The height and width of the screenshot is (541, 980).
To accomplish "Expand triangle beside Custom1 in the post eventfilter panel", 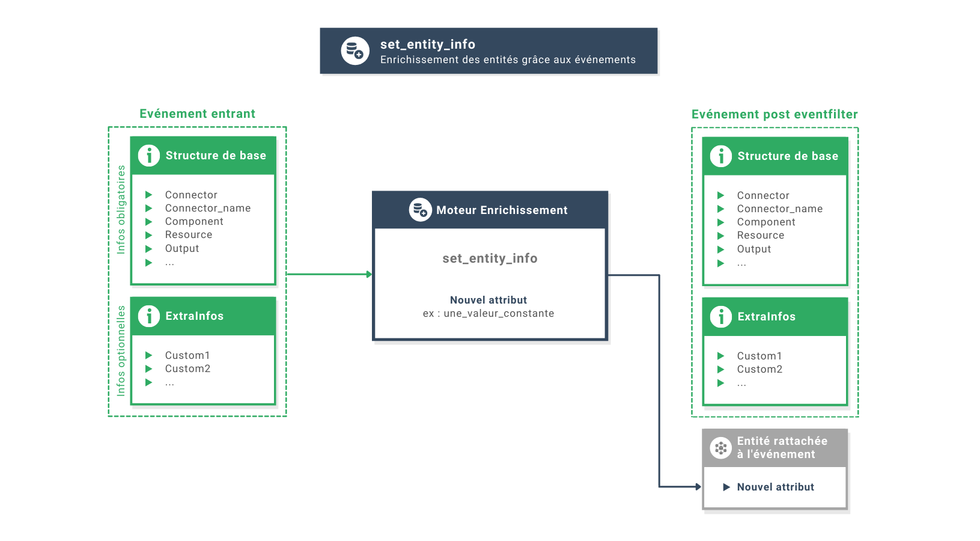I will click(x=720, y=356).
